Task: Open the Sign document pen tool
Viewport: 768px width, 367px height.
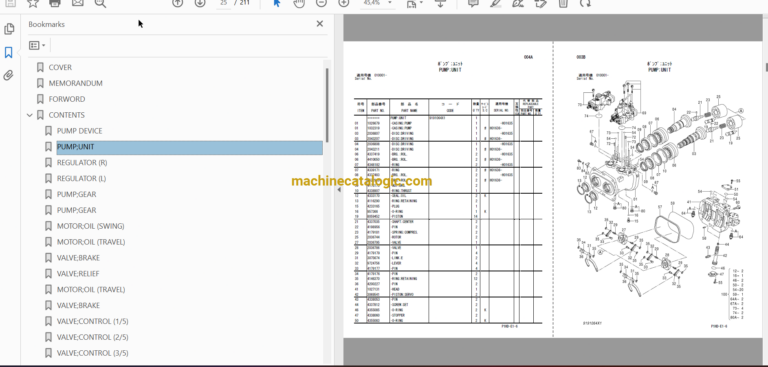Action: pos(517,3)
